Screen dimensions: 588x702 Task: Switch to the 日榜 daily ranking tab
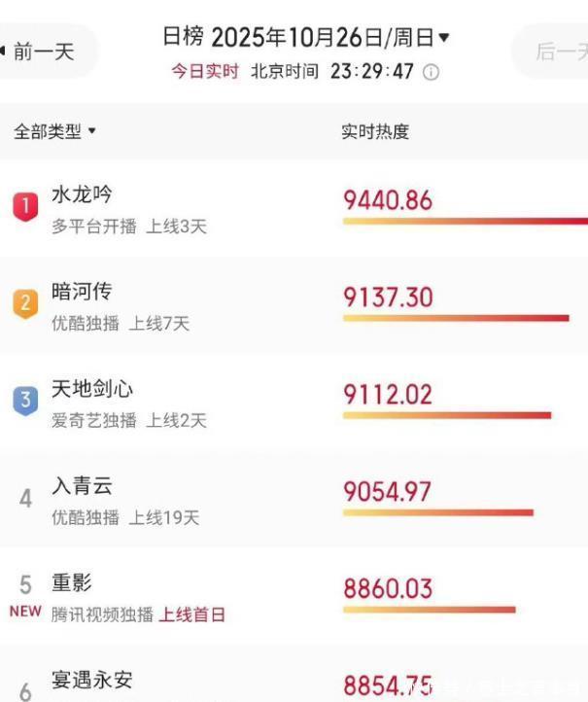click(x=183, y=38)
